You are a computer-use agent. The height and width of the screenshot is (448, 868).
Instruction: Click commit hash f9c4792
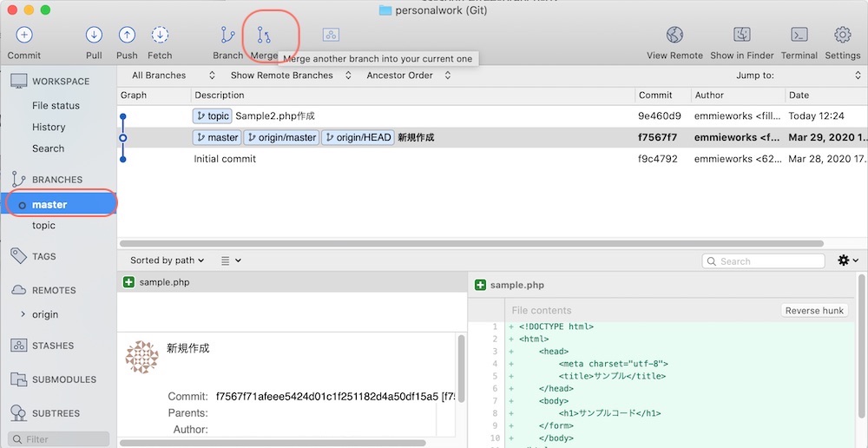click(658, 159)
